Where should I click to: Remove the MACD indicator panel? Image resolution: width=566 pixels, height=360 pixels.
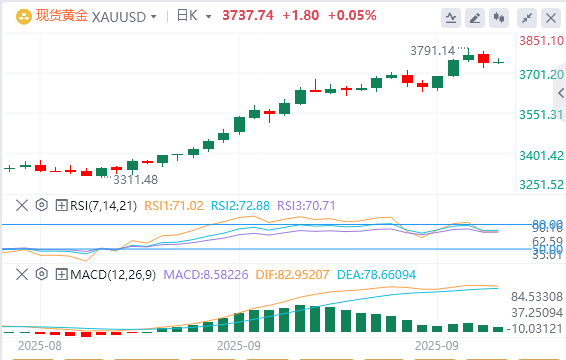22,274
